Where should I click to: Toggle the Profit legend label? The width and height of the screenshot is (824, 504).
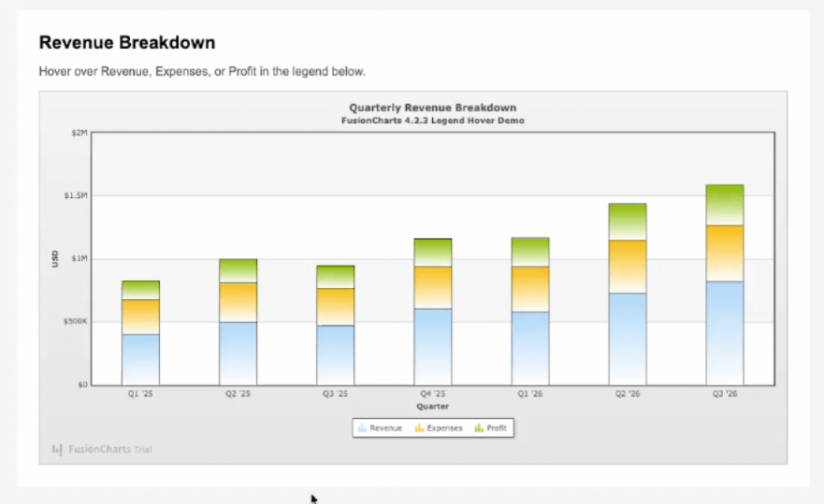click(497, 428)
